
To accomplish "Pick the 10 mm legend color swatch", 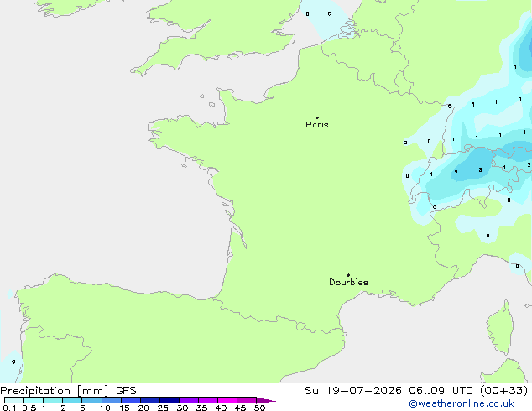I will click(112, 400).
